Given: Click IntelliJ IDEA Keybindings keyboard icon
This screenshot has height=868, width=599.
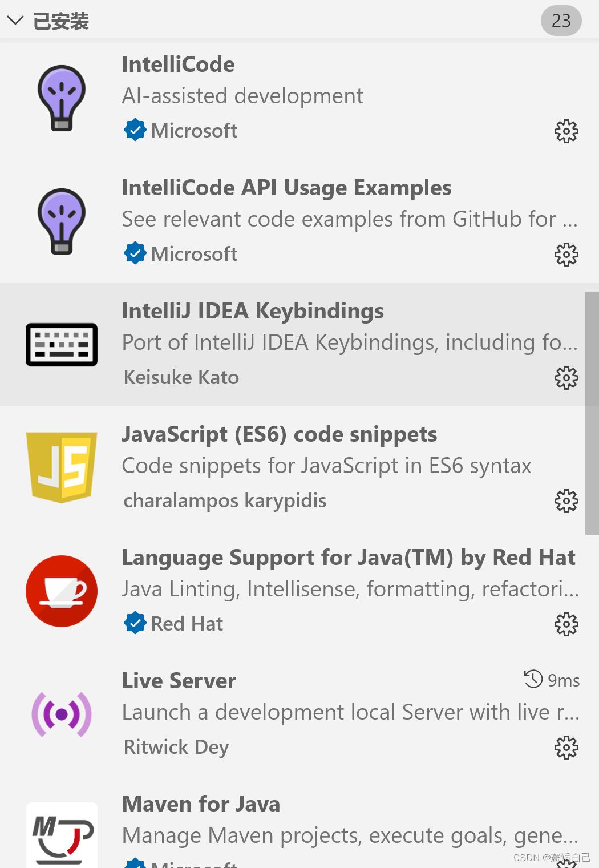Looking at the screenshot, I should click(x=62, y=345).
